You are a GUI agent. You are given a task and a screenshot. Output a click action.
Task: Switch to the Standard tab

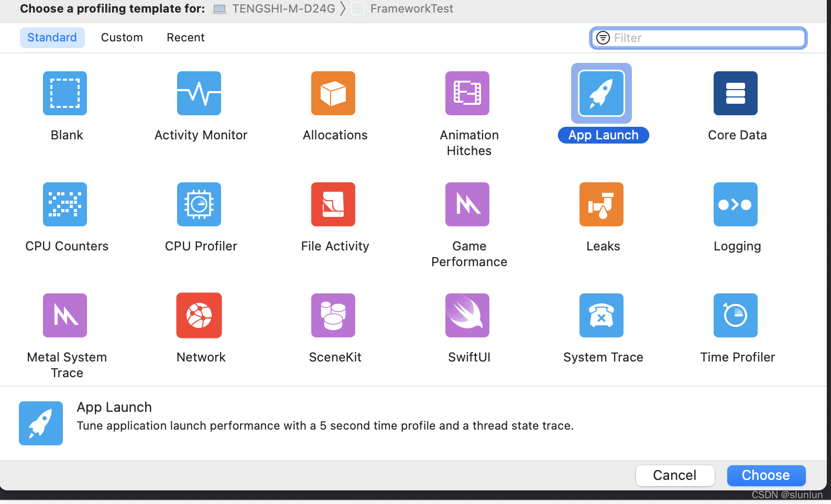52,38
